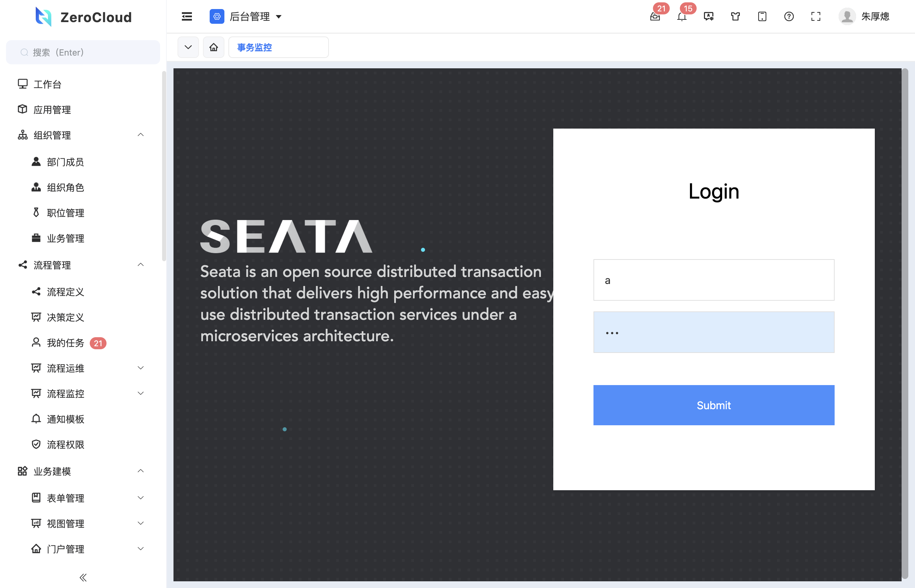Click the sidebar vertical scrollbar
The width and height of the screenshot is (915, 588).
(164, 166)
